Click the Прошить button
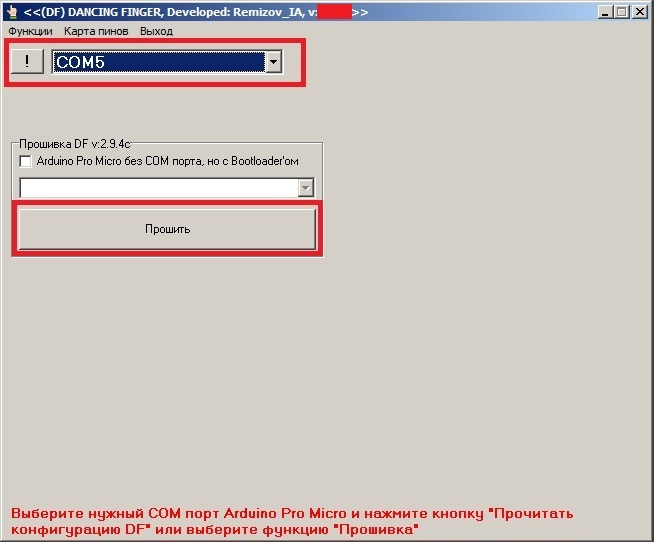 [x=167, y=229]
